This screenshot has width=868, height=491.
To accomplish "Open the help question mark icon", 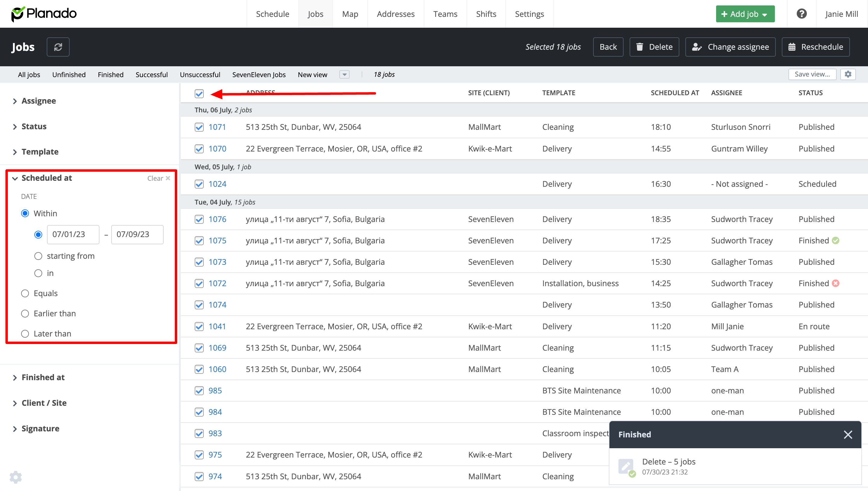I will 801,14.
